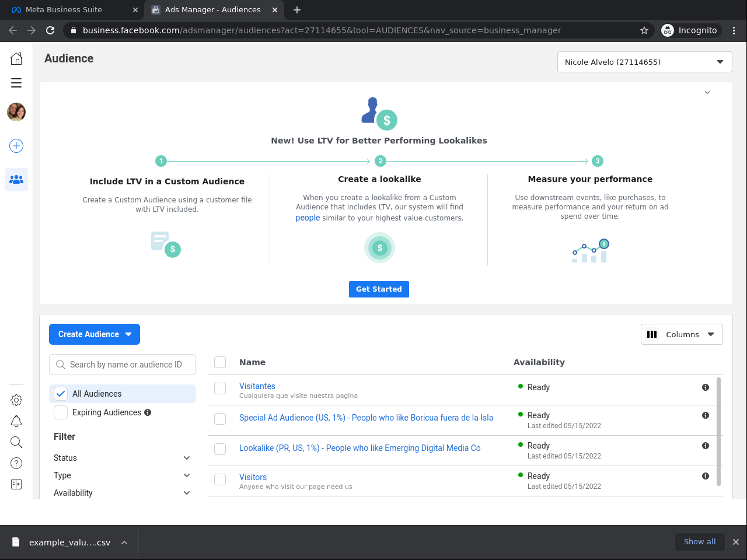Open Notifications bell icon
Viewport: 747px width, 560px height.
(x=16, y=421)
